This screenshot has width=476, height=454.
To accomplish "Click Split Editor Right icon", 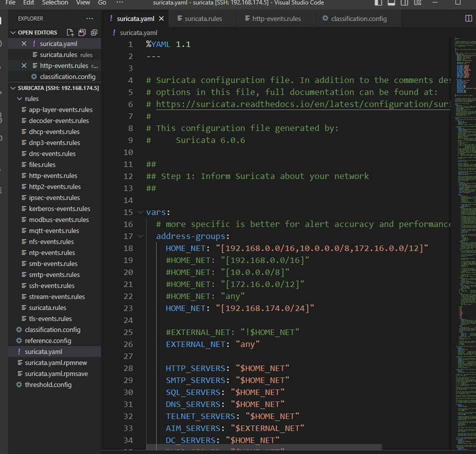I will click(468, 18).
